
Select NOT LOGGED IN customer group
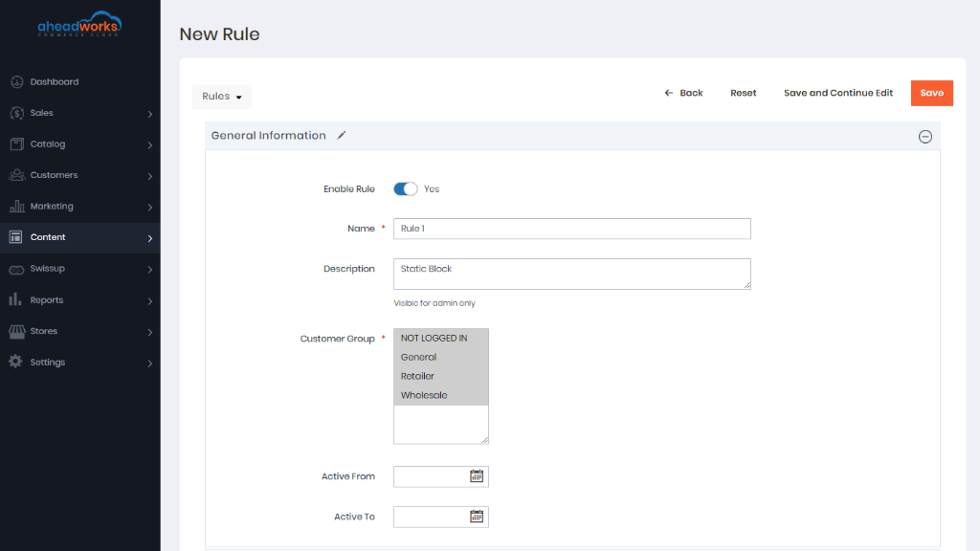[x=440, y=338]
